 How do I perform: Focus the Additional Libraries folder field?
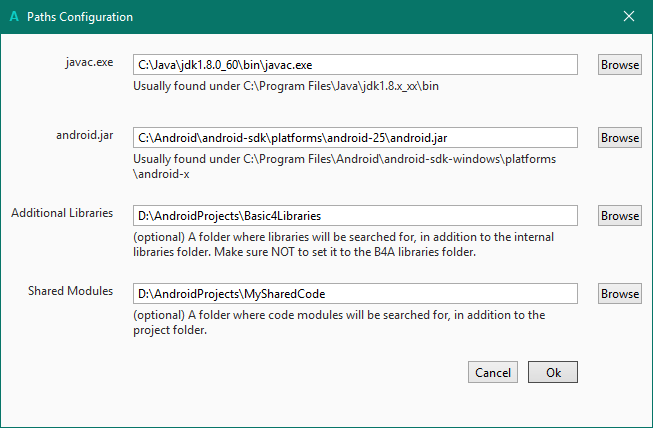tap(355, 215)
